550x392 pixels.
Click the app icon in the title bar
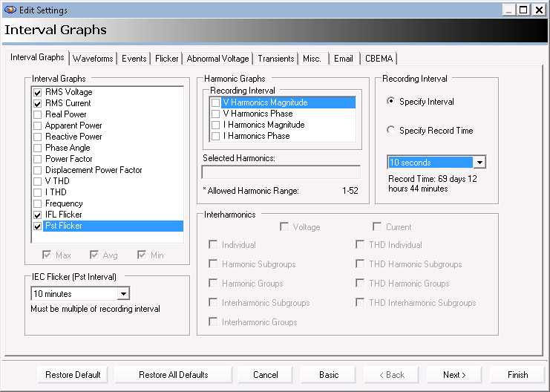(10, 10)
